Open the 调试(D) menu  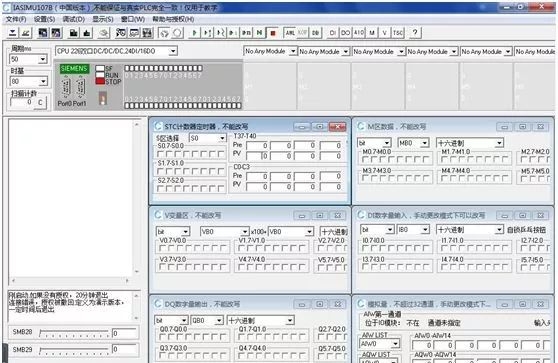(x=74, y=19)
